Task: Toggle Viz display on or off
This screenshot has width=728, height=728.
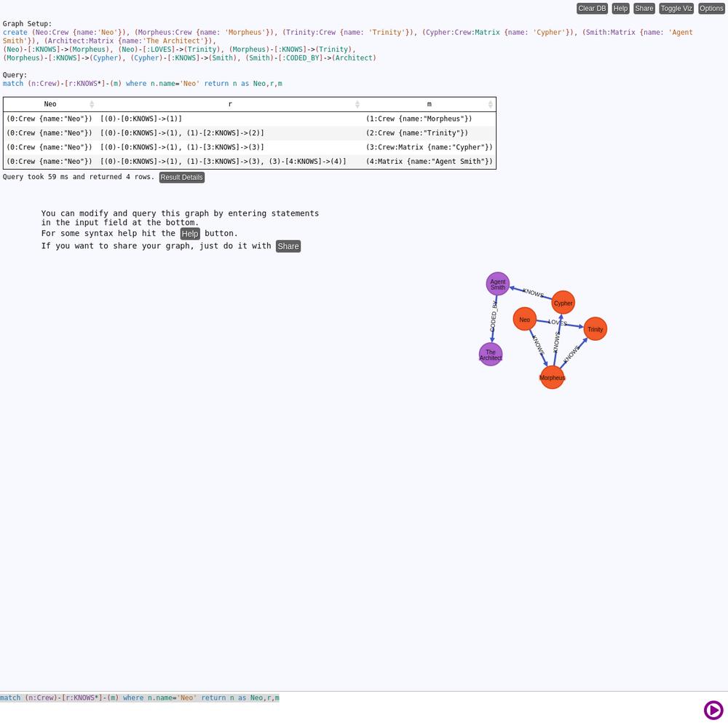Action: tap(676, 8)
